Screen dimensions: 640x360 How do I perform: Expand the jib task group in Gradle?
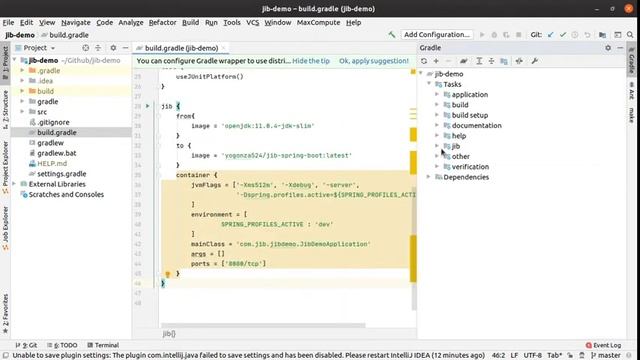coord(437,146)
